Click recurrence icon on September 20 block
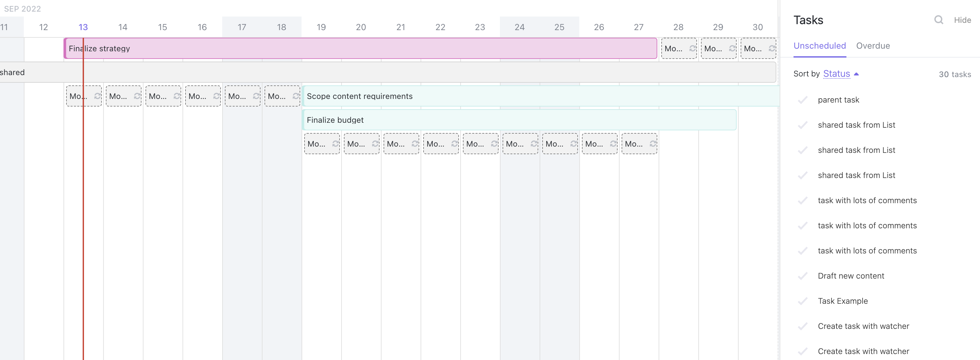 (x=375, y=144)
